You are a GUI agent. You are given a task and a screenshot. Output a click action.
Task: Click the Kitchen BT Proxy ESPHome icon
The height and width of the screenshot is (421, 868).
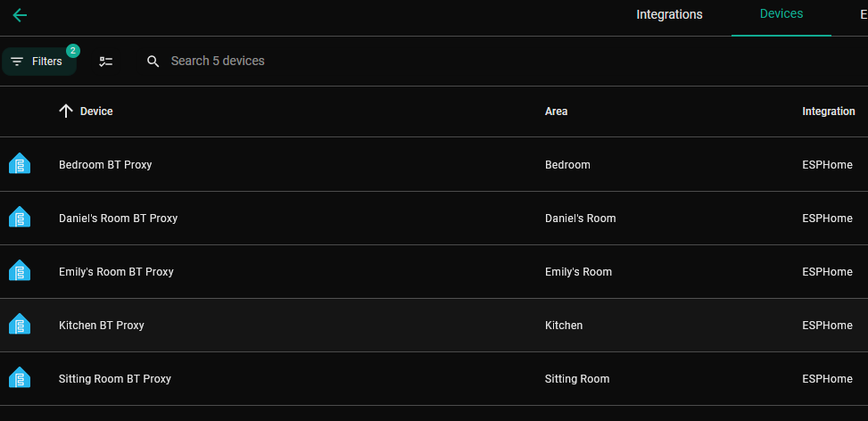tap(20, 325)
